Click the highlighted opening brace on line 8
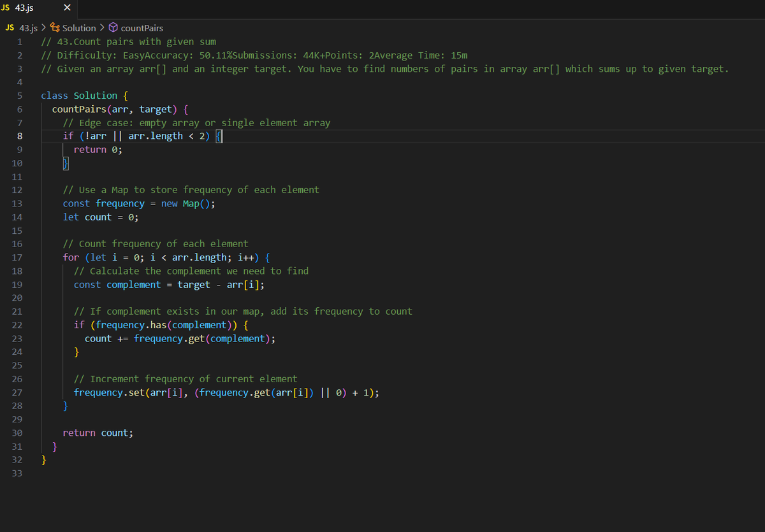 pos(219,136)
